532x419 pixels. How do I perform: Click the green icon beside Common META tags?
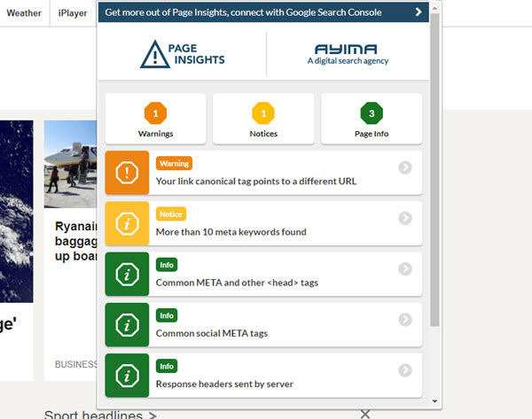(127, 274)
